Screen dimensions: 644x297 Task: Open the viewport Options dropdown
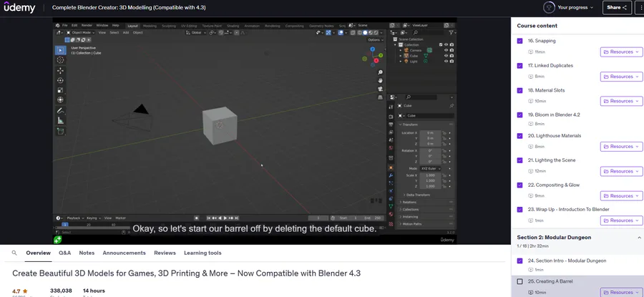tap(376, 40)
